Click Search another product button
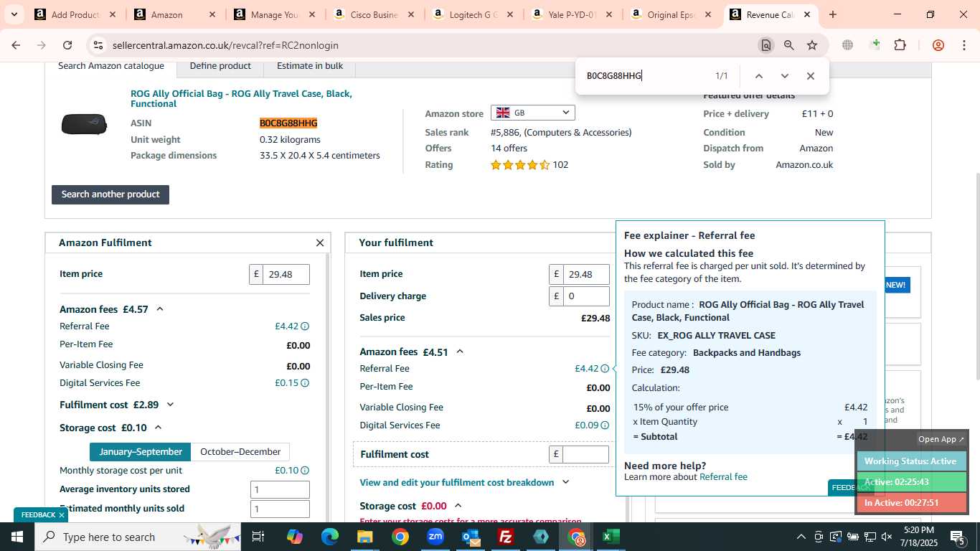The height and width of the screenshot is (551, 980). [x=110, y=194]
